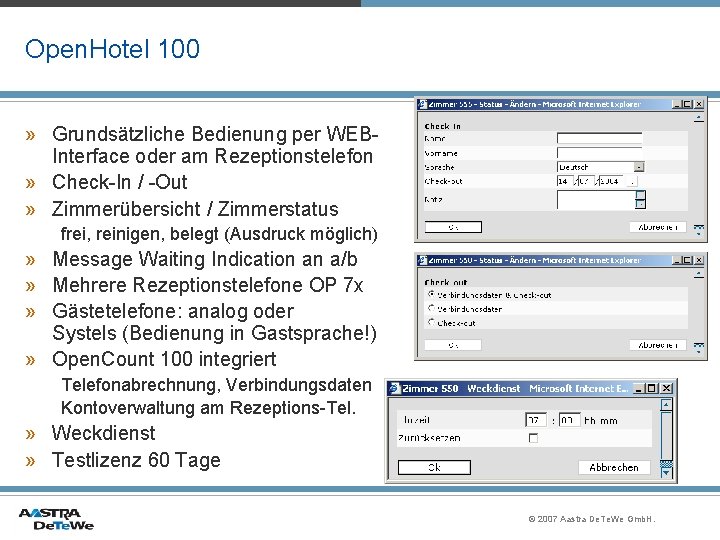
Task: Click the scrollbar track in Weckdienst window
Action: pyautogui.click(x=666, y=436)
